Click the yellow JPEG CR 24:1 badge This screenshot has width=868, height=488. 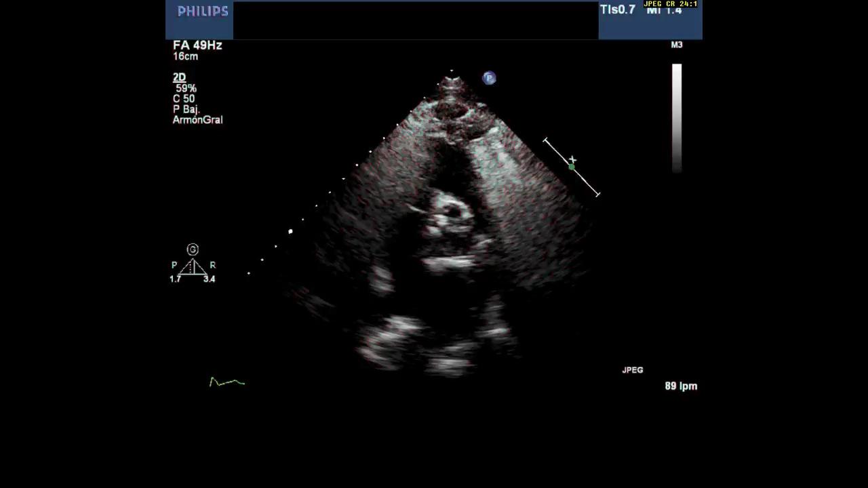pyautogui.click(x=670, y=4)
